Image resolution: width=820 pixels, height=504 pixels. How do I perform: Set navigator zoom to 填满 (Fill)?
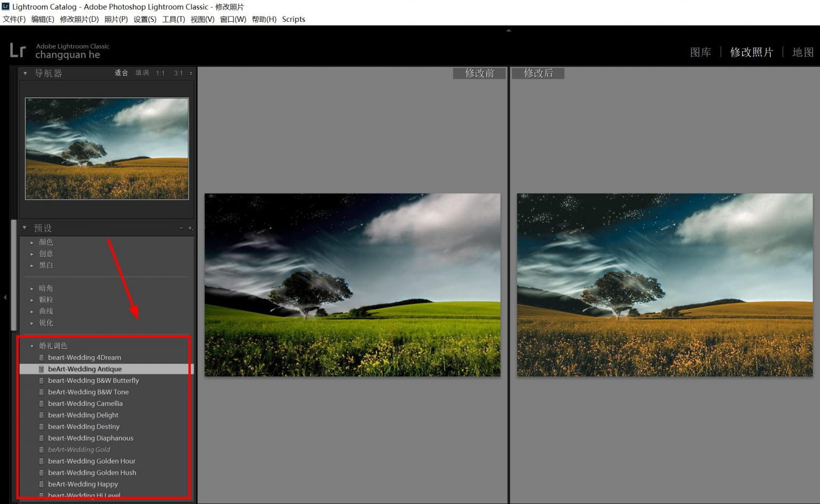[142, 73]
